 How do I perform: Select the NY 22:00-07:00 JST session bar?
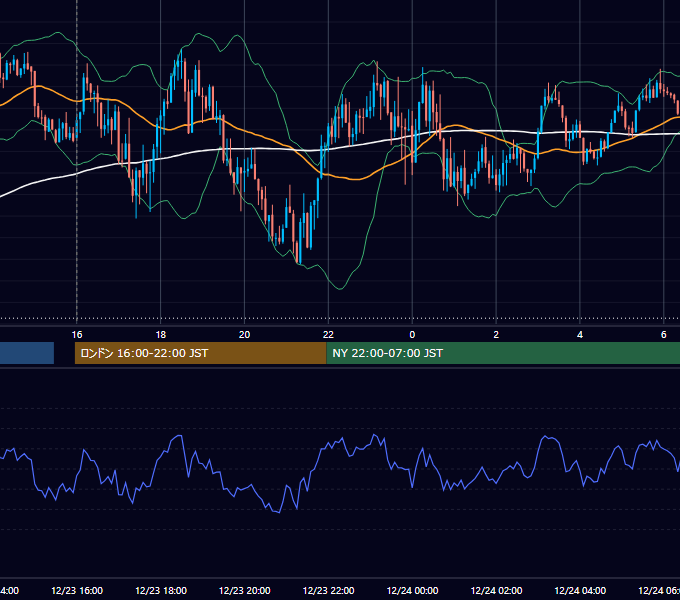click(x=503, y=353)
